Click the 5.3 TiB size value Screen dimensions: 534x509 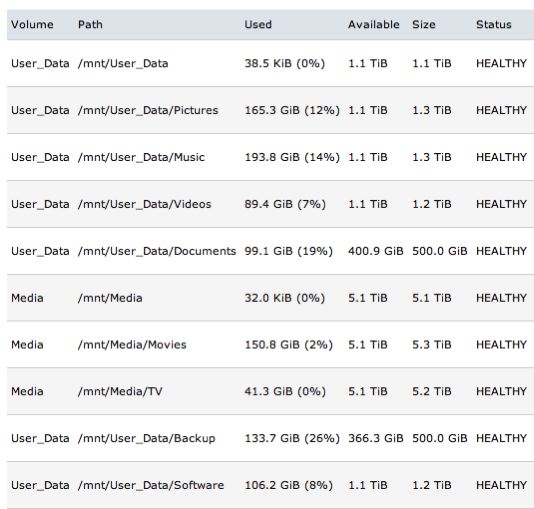432,345
